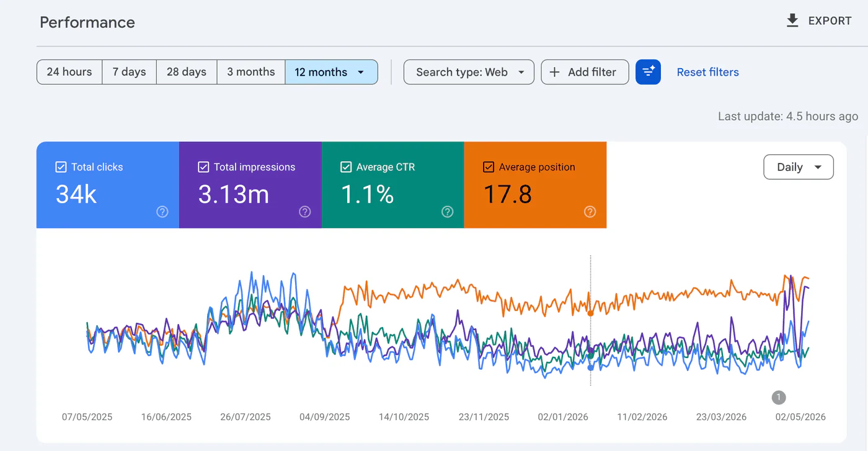The image size is (868, 451).
Task: Click the 14/10/2025 axis date label
Action: 404,417
